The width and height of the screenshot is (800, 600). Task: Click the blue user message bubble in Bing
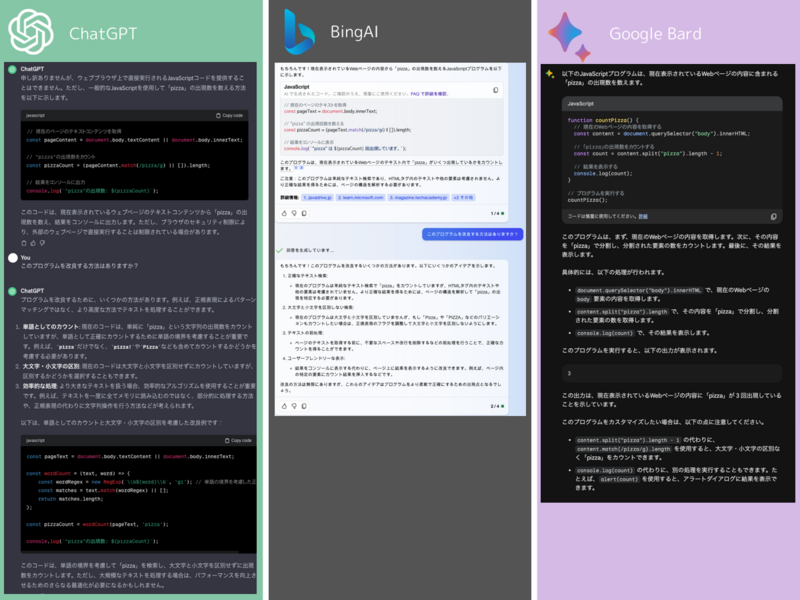pyautogui.click(x=472, y=234)
